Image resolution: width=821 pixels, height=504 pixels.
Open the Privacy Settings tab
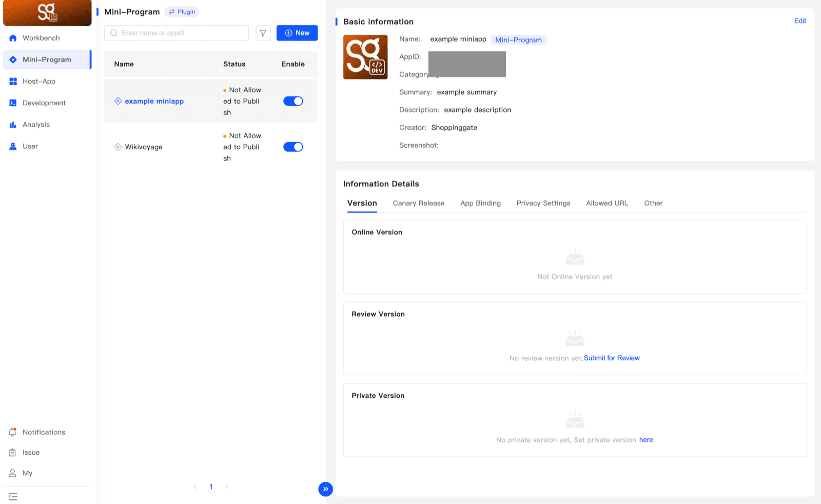click(543, 203)
